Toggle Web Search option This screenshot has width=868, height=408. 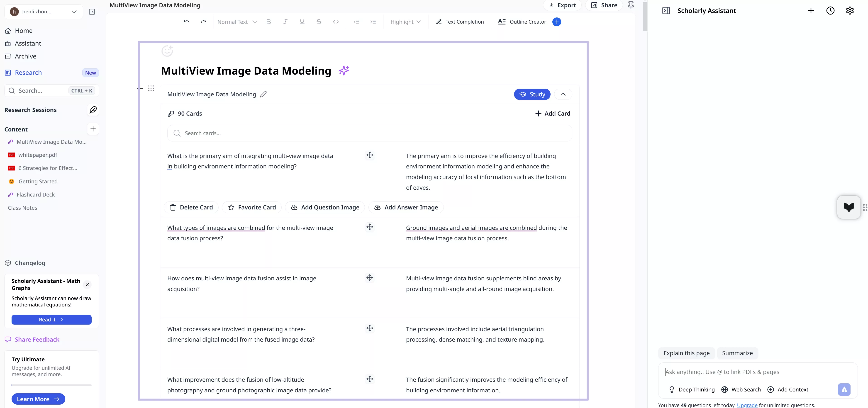[741, 389]
